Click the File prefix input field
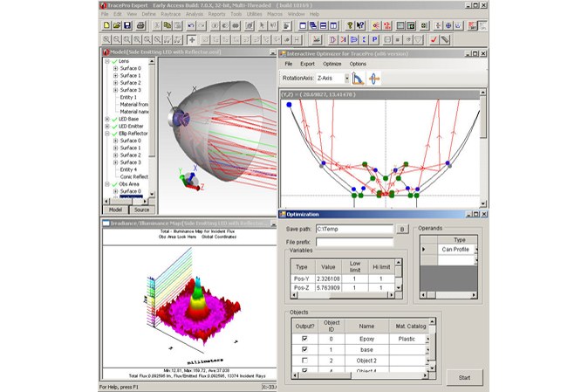Screen dimensions: 588x392 pyautogui.click(x=355, y=242)
